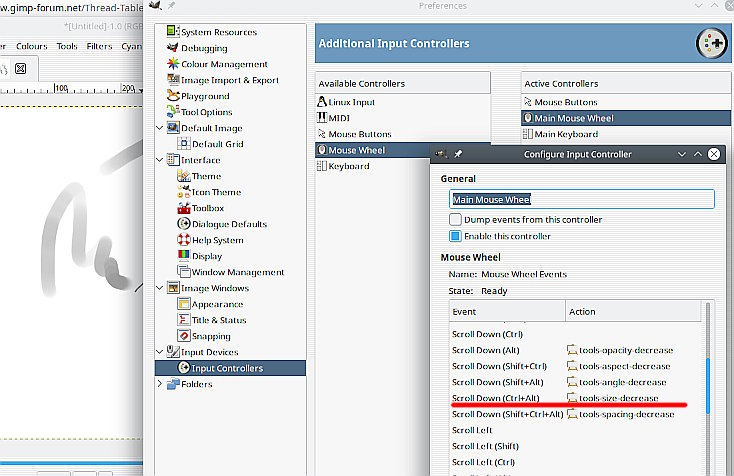This screenshot has width=734, height=476.
Task: Open Colours menu in GIMP window
Action: click(31, 46)
